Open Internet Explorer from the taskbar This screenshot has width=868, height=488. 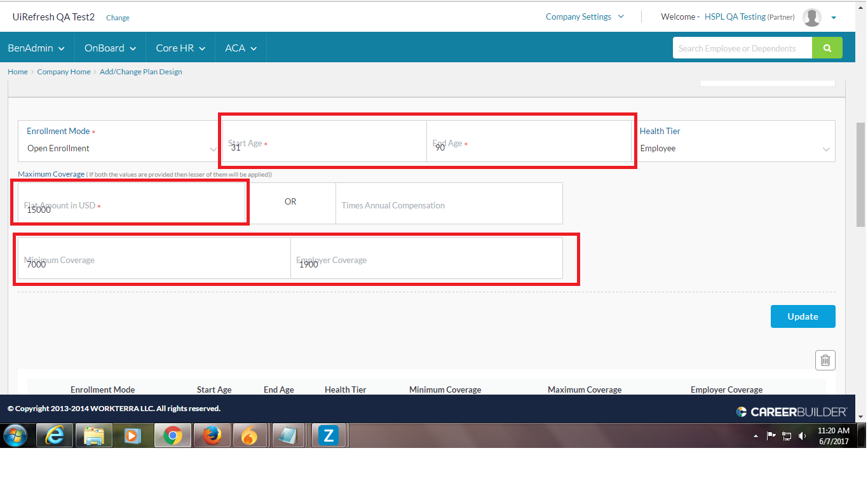[54, 435]
